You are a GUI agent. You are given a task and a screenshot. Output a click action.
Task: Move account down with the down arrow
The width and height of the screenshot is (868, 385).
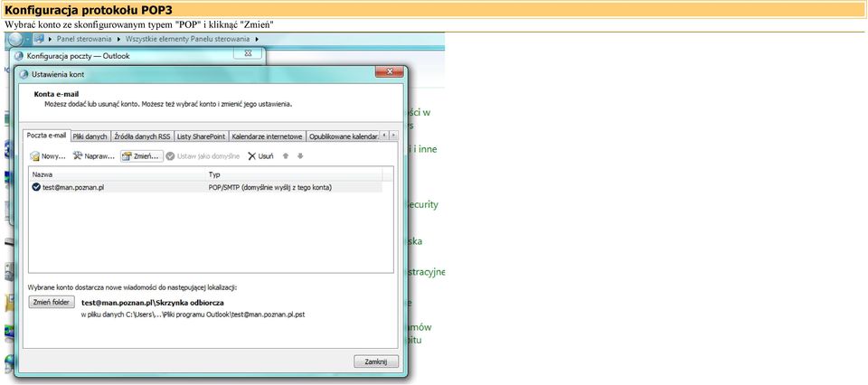coord(300,156)
